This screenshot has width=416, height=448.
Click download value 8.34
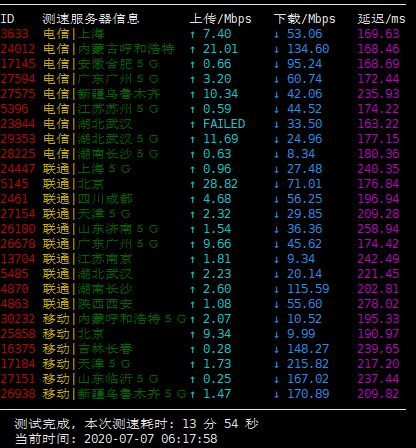(301, 154)
